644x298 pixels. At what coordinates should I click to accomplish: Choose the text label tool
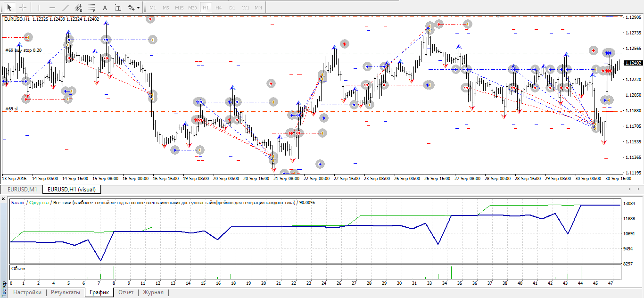tap(118, 8)
